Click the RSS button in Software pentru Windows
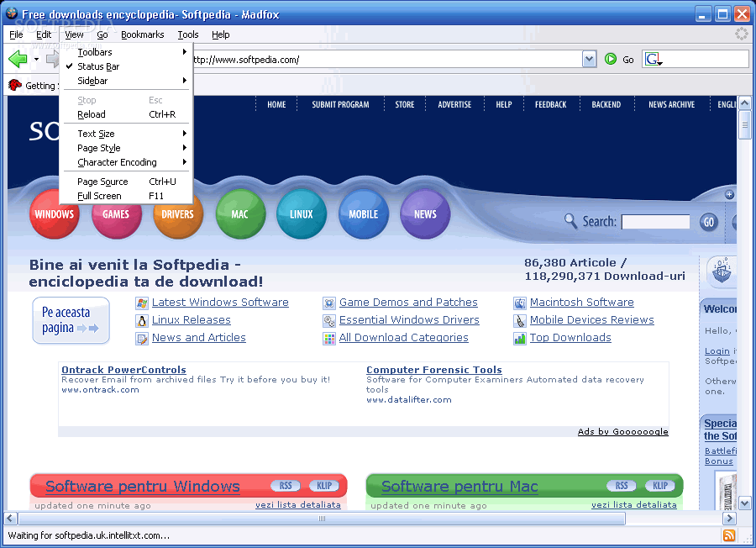Screen dimensions: 756x548 tap(286, 486)
